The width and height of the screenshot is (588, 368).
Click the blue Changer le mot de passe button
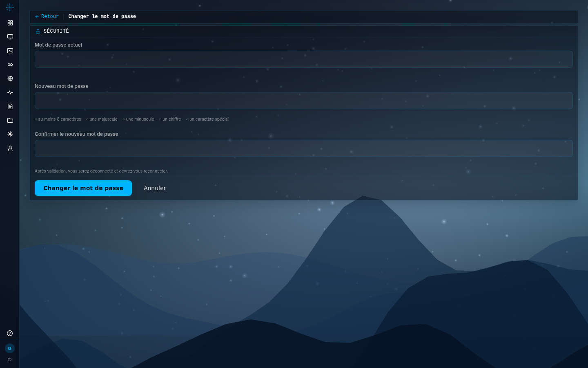[83, 188]
